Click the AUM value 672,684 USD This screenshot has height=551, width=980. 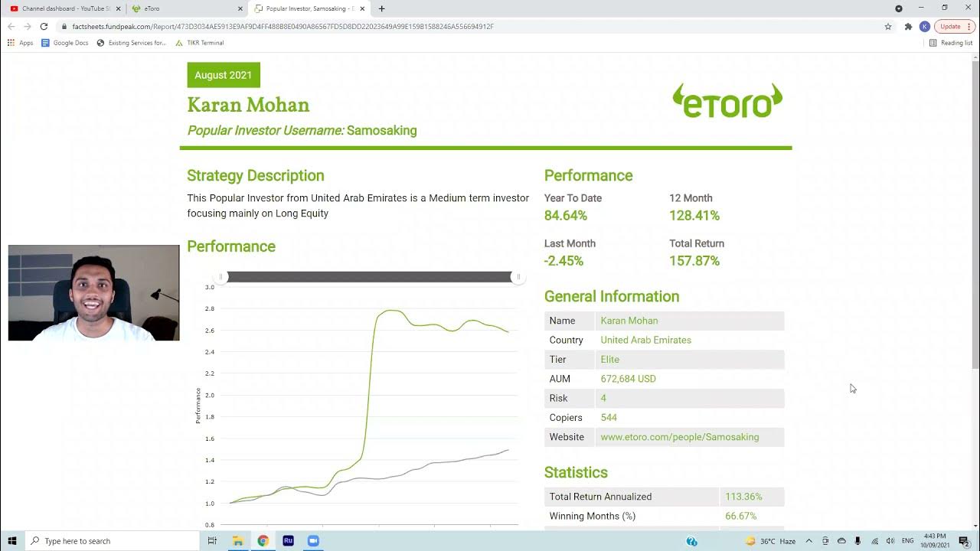pos(628,379)
